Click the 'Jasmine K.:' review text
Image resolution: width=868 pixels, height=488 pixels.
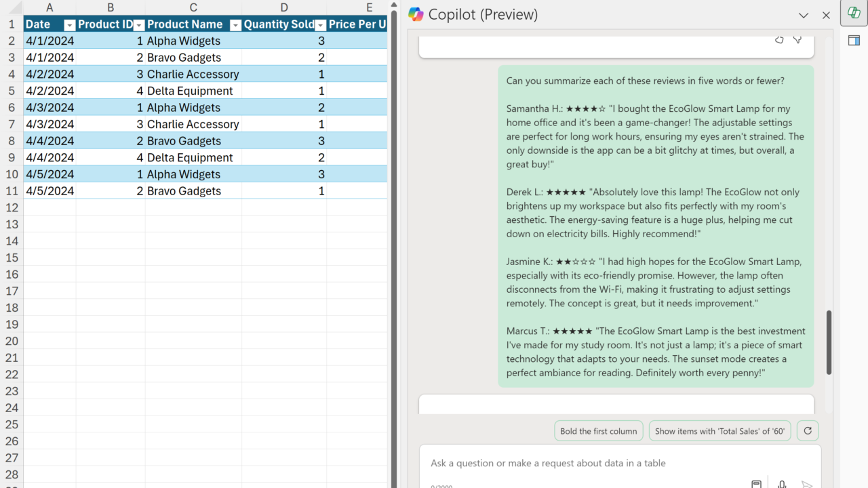[x=654, y=283]
